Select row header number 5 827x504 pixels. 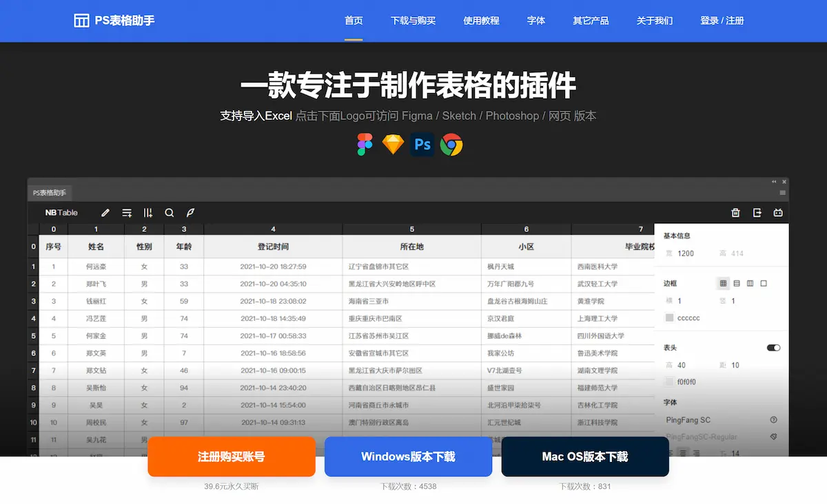[x=33, y=336]
